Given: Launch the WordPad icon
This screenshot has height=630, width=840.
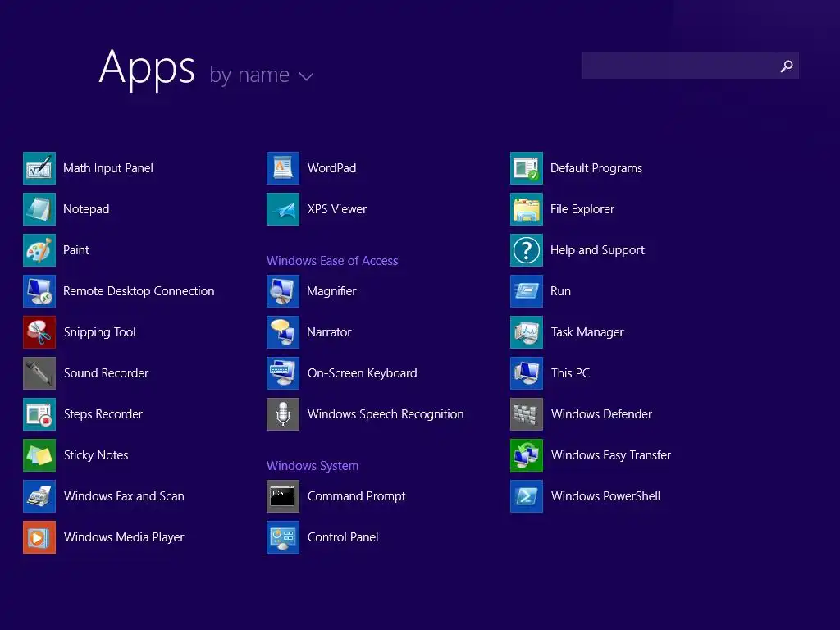Looking at the screenshot, I should point(283,168).
